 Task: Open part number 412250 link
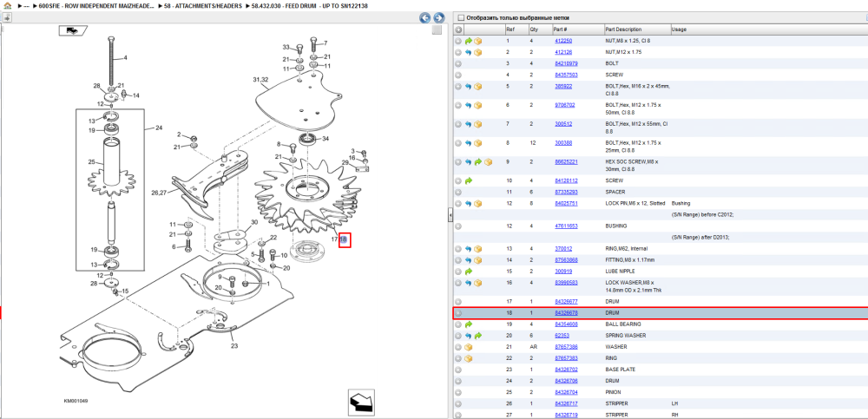tap(563, 41)
